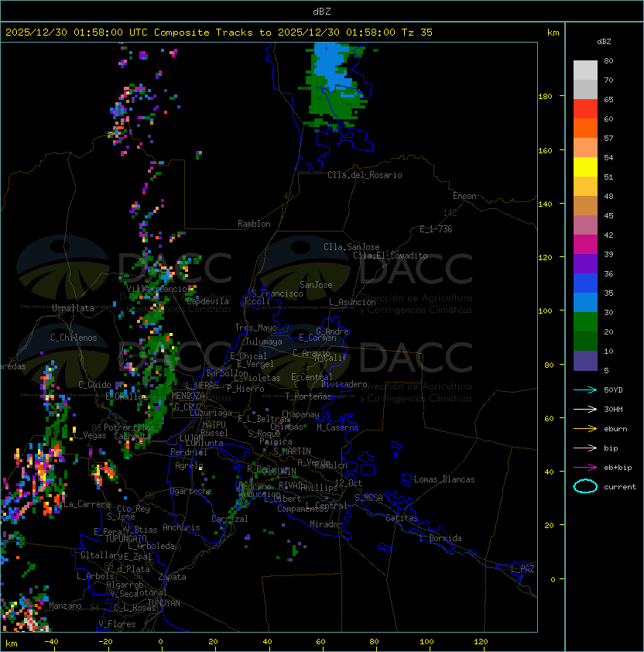Click the Zapata place label
The height and width of the screenshot is (652, 644).
(172, 577)
